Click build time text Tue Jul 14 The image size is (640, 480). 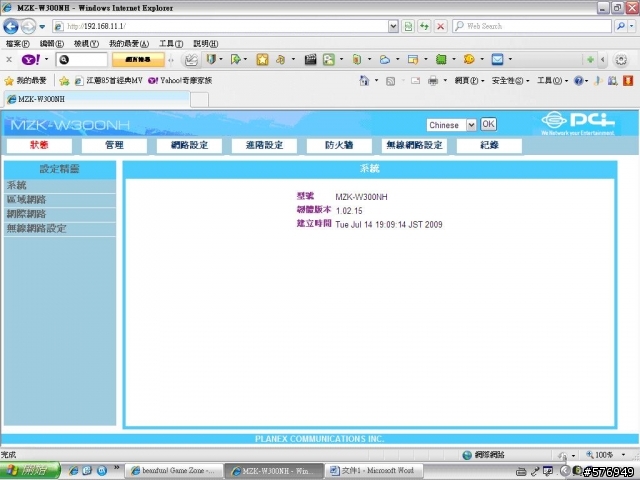coord(389,224)
